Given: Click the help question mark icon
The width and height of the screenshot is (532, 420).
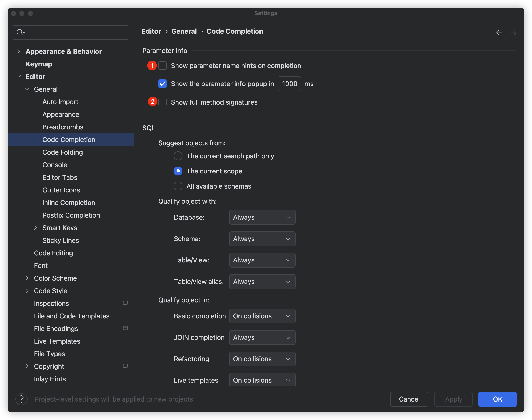Looking at the screenshot, I should point(21,399).
